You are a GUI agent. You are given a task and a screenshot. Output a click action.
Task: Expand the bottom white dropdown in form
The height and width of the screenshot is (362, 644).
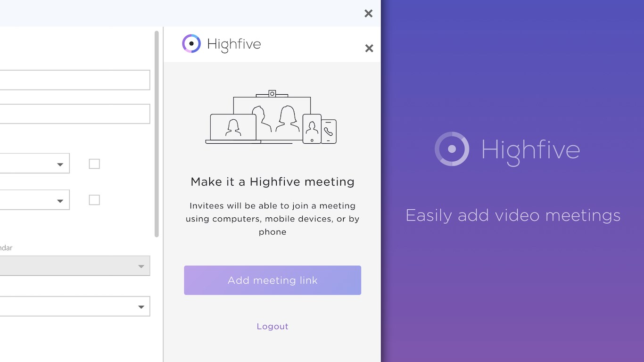75,306
